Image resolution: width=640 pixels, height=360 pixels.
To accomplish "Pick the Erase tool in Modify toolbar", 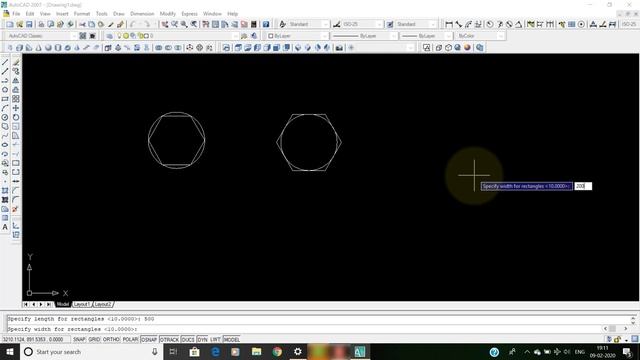I will tap(16, 62).
